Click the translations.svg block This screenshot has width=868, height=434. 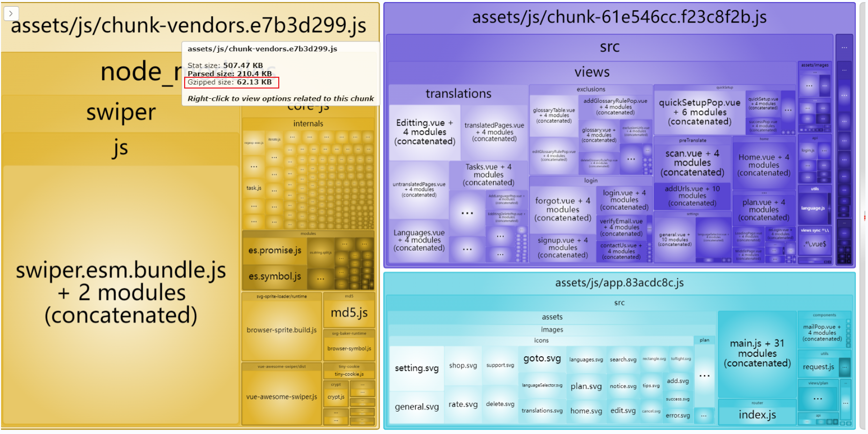(542, 411)
